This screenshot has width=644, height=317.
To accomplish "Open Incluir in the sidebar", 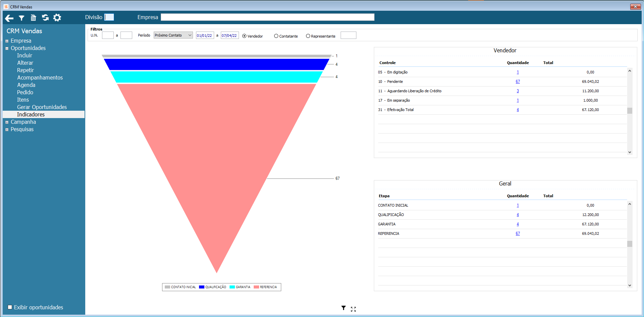I will coord(24,55).
